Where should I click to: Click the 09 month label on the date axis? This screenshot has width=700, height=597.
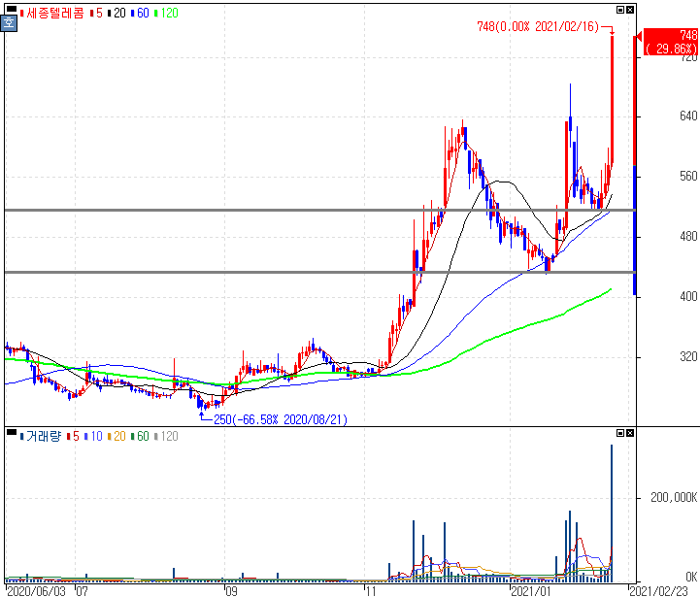[x=231, y=591]
